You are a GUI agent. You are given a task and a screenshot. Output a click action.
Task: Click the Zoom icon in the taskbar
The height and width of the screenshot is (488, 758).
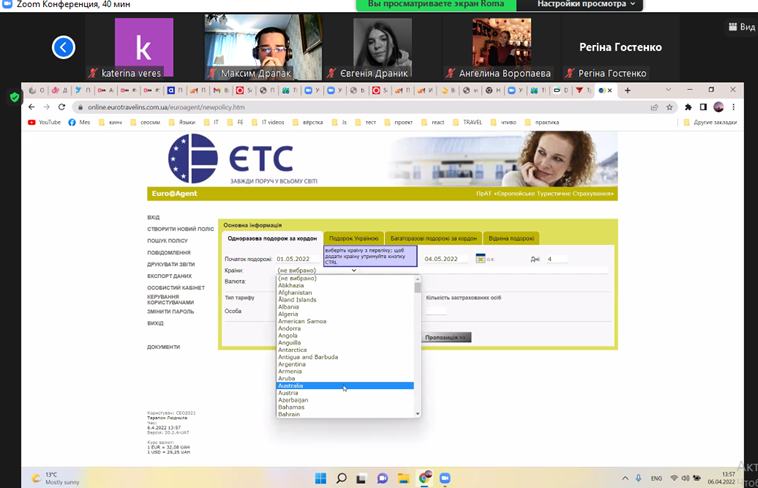coord(447,477)
